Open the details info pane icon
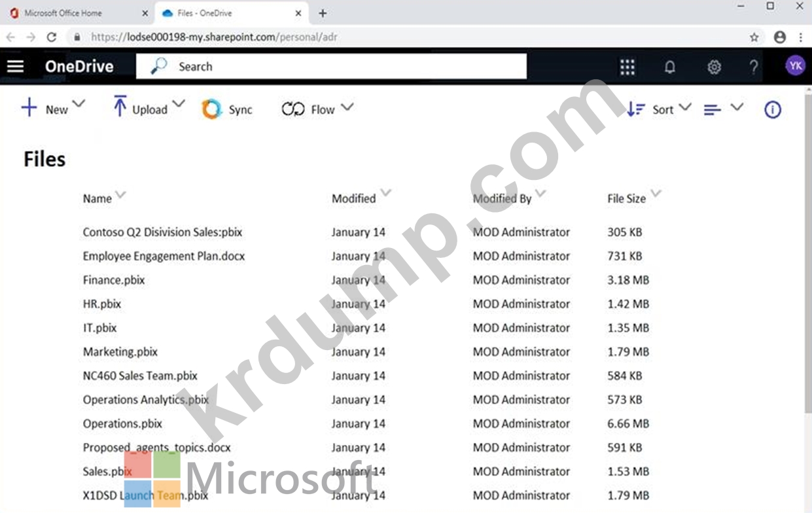Viewport: 812px width, 513px height. (773, 109)
